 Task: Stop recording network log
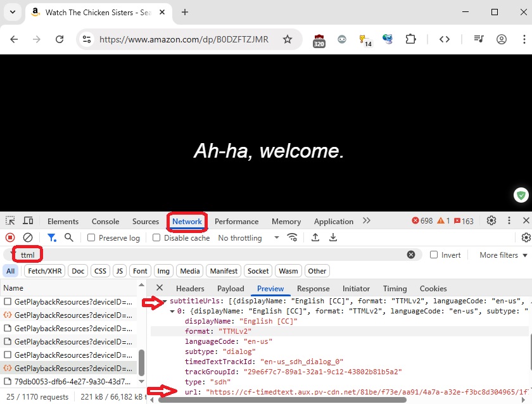(x=10, y=237)
